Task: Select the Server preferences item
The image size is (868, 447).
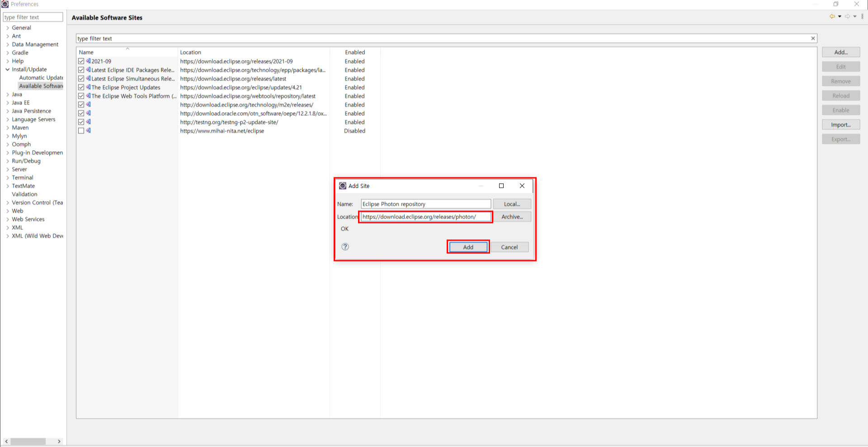Action: [x=19, y=169]
